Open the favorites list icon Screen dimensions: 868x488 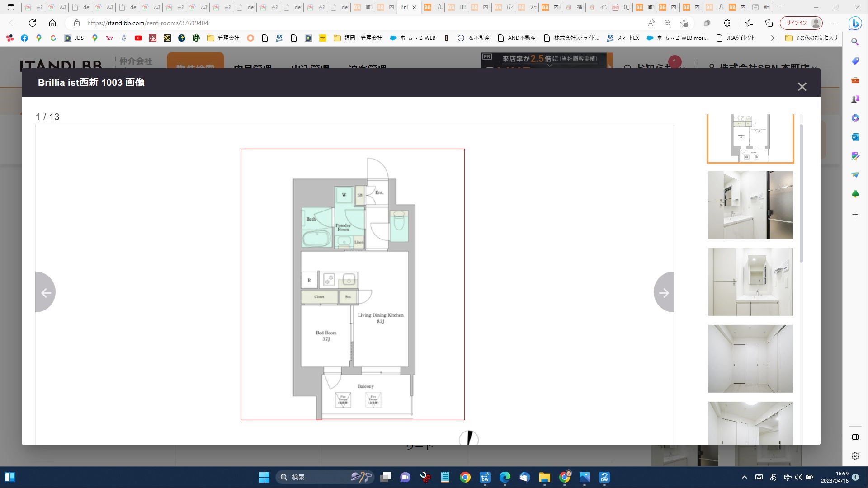pyautogui.click(x=749, y=23)
